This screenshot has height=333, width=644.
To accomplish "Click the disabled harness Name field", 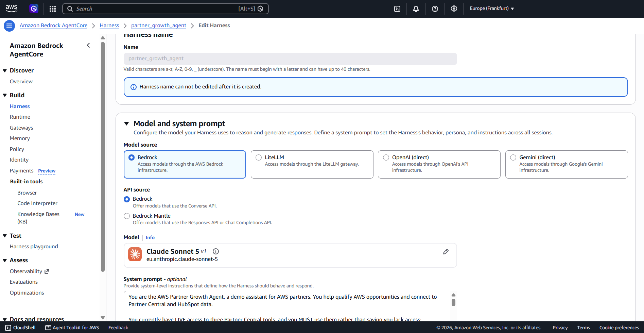I will [x=290, y=59].
